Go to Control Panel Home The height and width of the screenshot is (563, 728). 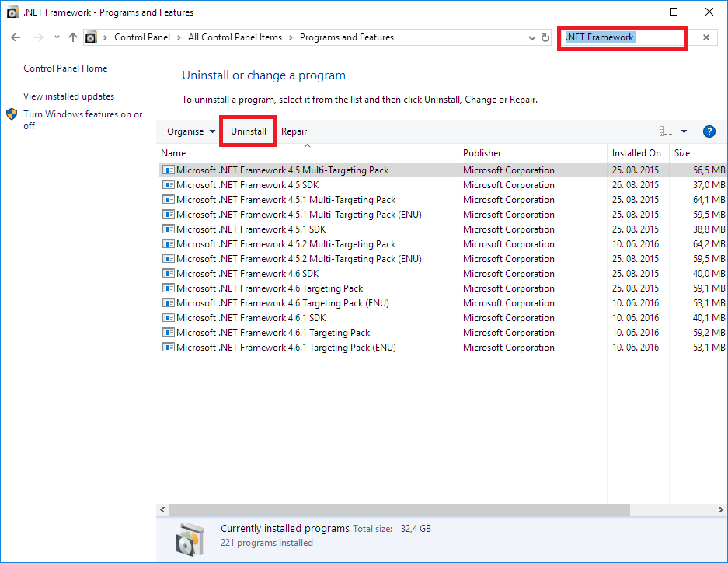65,68
